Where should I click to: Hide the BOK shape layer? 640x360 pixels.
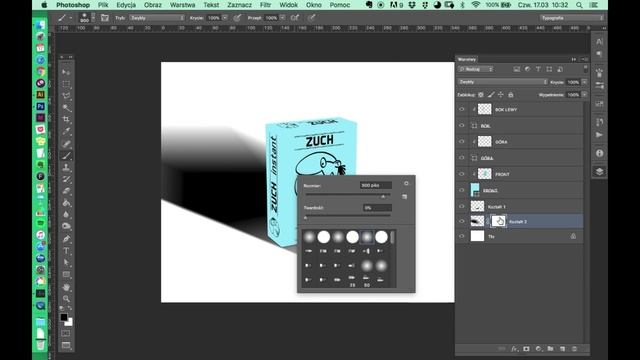pyautogui.click(x=462, y=126)
